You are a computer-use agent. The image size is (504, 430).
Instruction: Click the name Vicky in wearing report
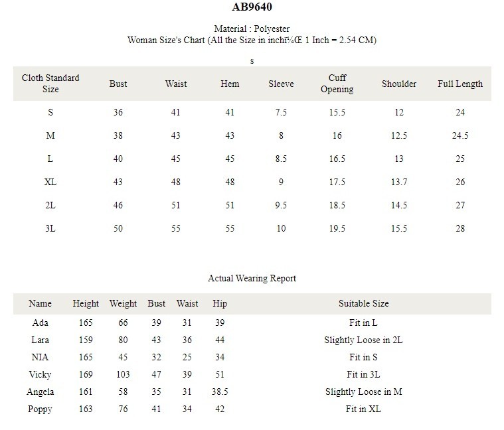[41, 374]
